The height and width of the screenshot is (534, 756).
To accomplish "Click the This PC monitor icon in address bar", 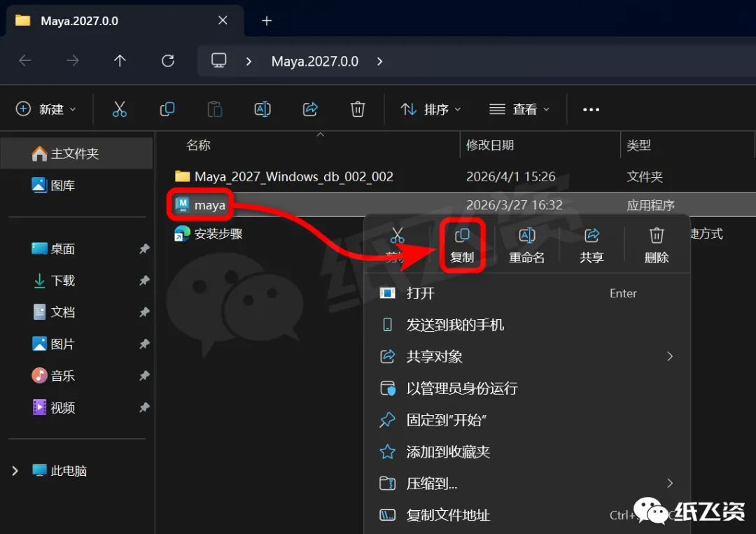I will coord(218,61).
